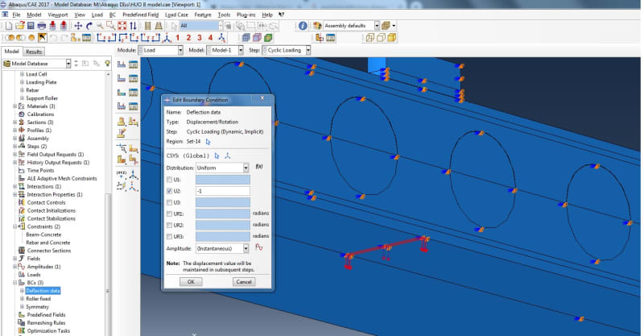
Task: Click the UR3 value input field
Action: [223, 237]
